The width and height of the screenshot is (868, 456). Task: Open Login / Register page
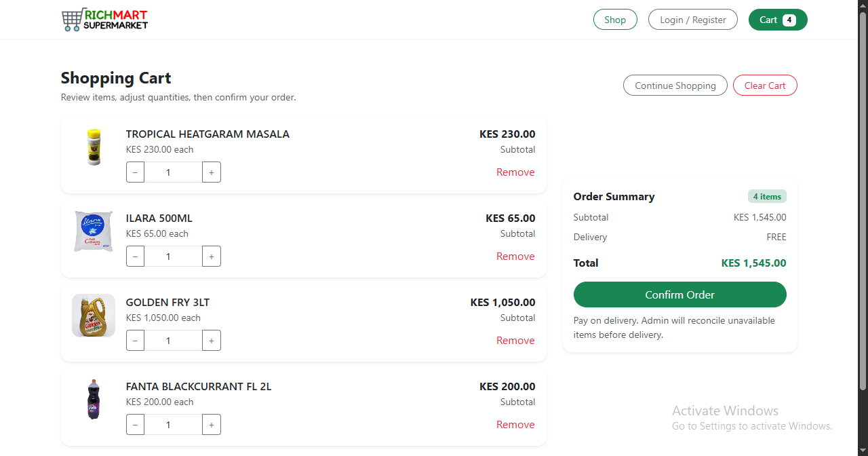click(692, 20)
